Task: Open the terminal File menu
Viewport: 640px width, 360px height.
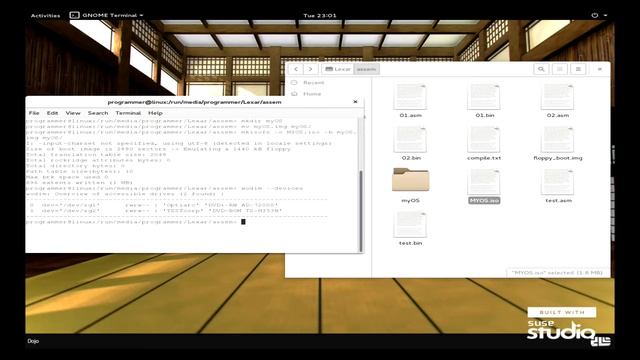Action: coord(34,113)
